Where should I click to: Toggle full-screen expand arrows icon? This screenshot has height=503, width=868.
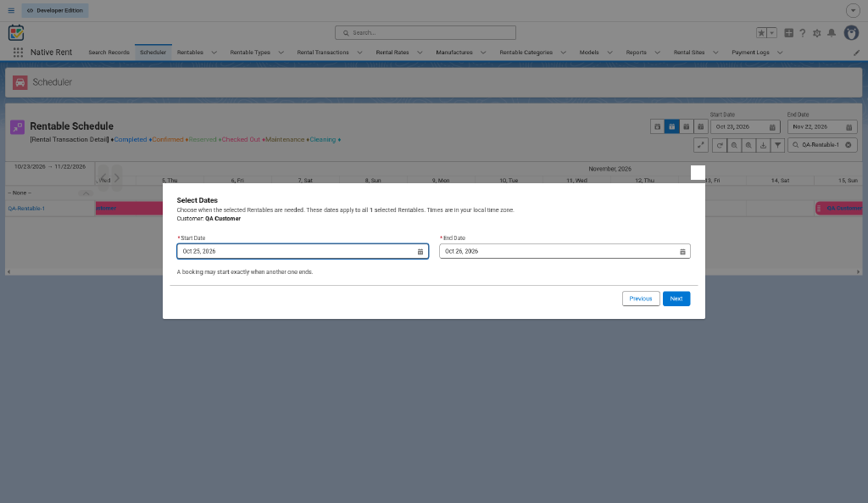(701, 145)
